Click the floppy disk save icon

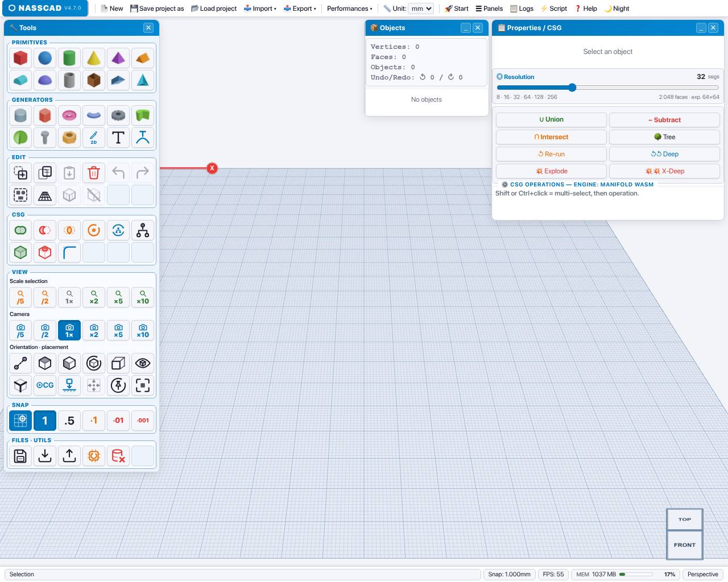tap(20, 456)
